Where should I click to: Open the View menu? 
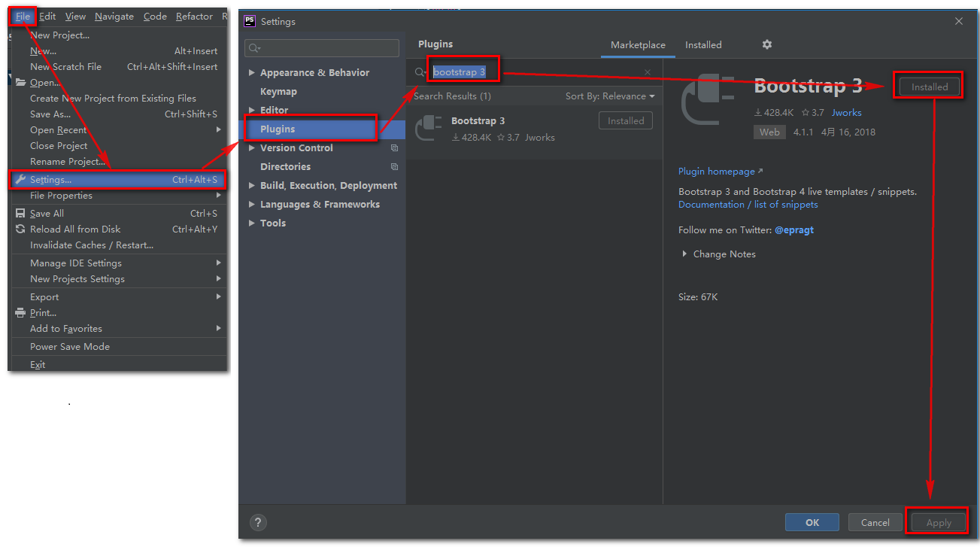pos(75,16)
